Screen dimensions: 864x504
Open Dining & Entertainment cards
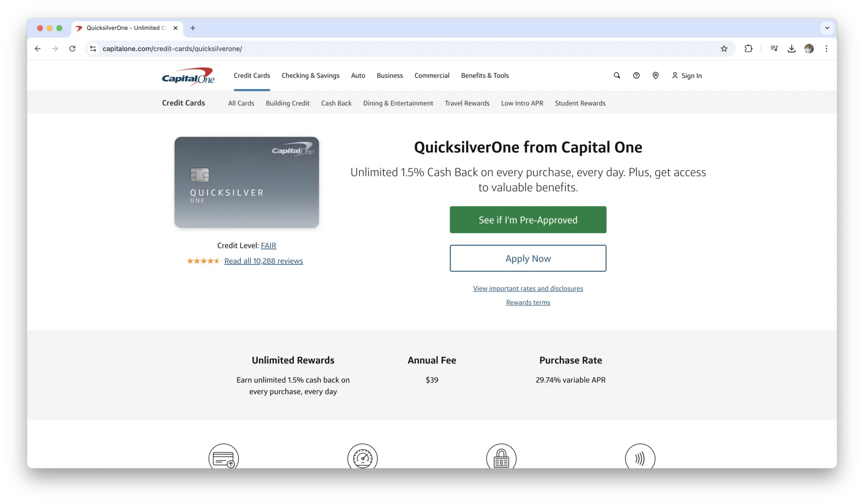tap(398, 103)
